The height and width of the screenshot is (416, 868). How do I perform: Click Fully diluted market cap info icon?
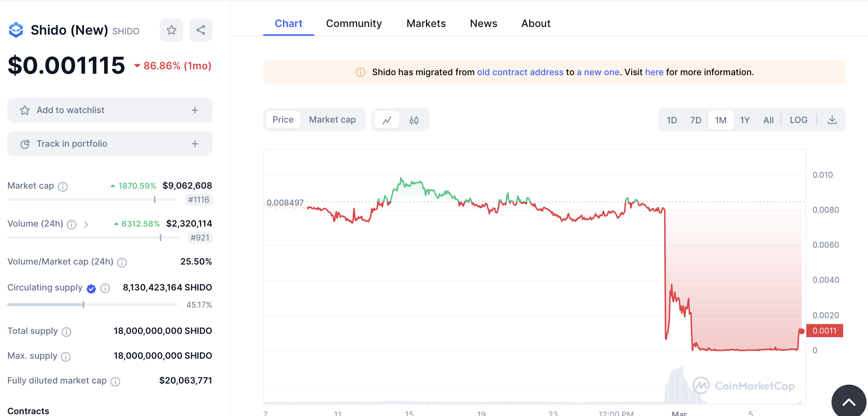115,381
